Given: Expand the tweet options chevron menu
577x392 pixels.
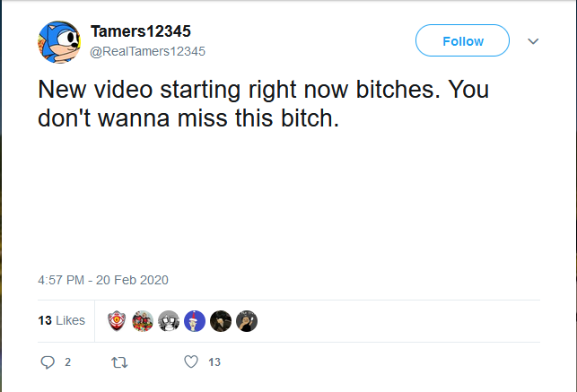Looking at the screenshot, I should 532,41.
